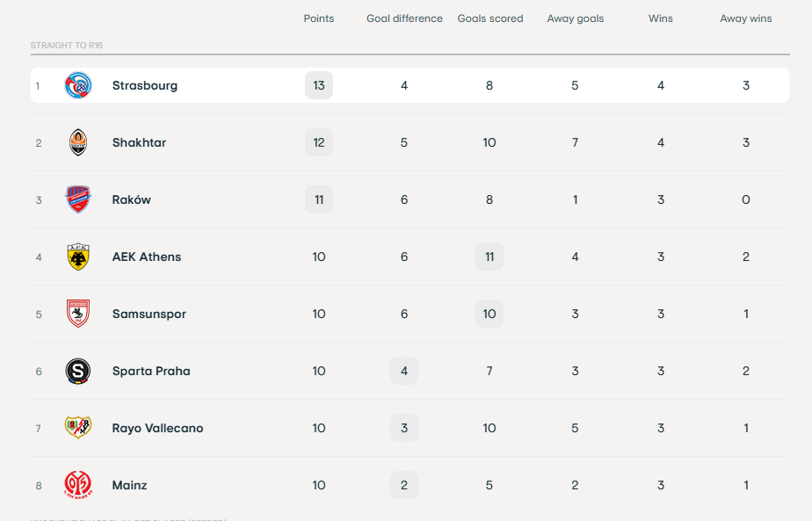The height and width of the screenshot is (521, 812).
Task: Open the Strasbourg team name link
Action: point(145,85)
